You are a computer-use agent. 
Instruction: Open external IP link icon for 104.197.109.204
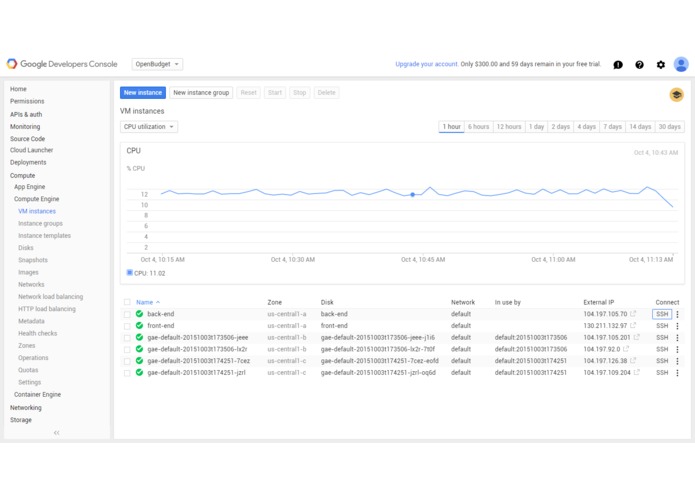pyautogui.click(x=636, y=372)
